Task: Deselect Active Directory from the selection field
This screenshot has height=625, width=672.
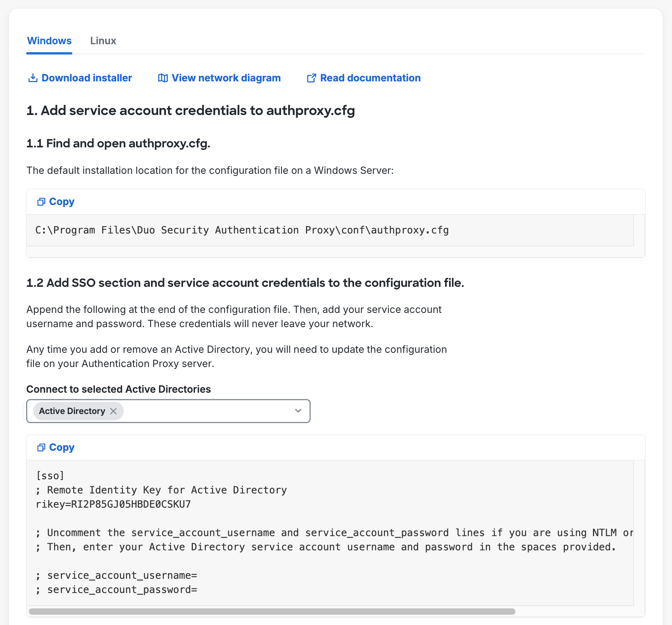Action: point(113,411)
